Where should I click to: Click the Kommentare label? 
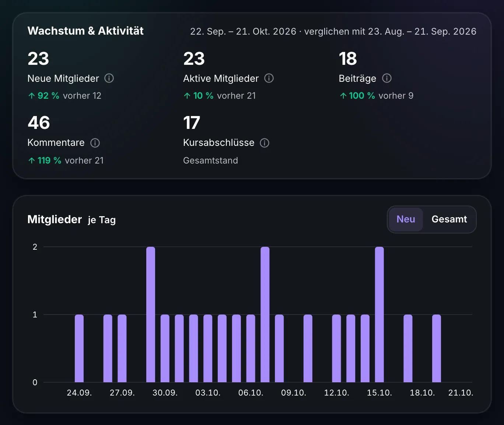tap(56, 143)
